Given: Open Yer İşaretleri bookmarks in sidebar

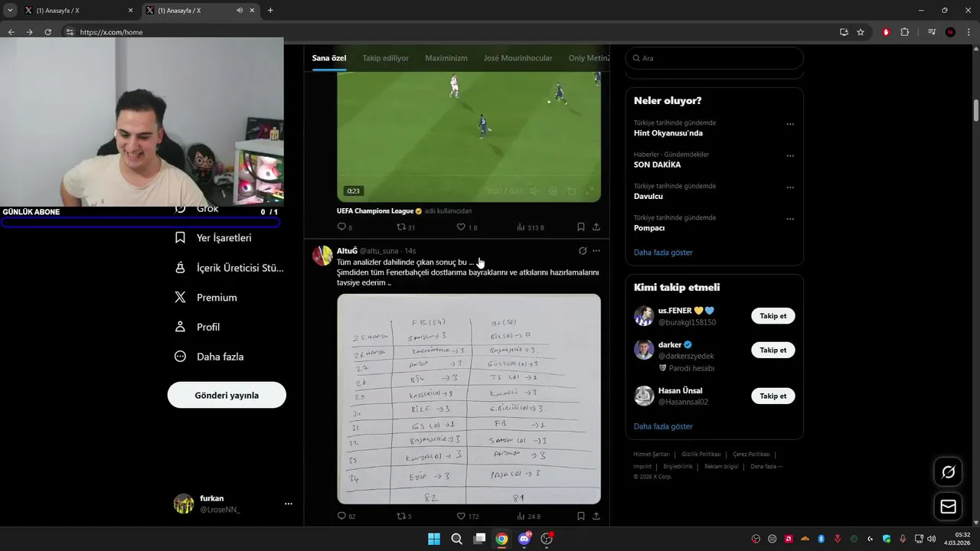Looking at the screenshot, I should tap(213, 238).
